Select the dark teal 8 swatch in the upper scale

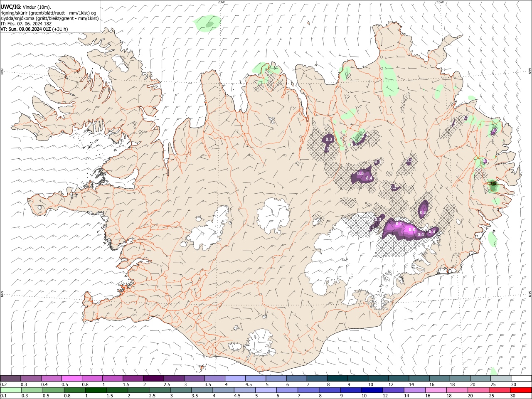click(x=337, y=378)
